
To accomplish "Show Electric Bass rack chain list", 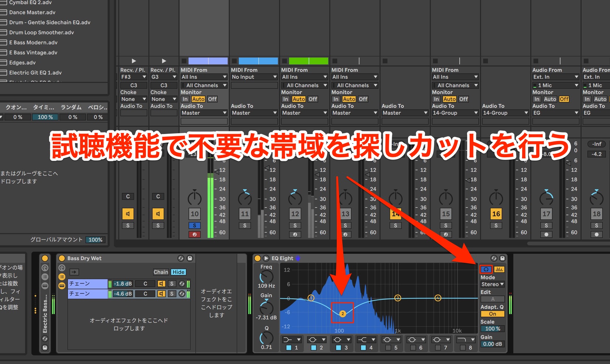I will pyautogui.click(x=45, y=277).
